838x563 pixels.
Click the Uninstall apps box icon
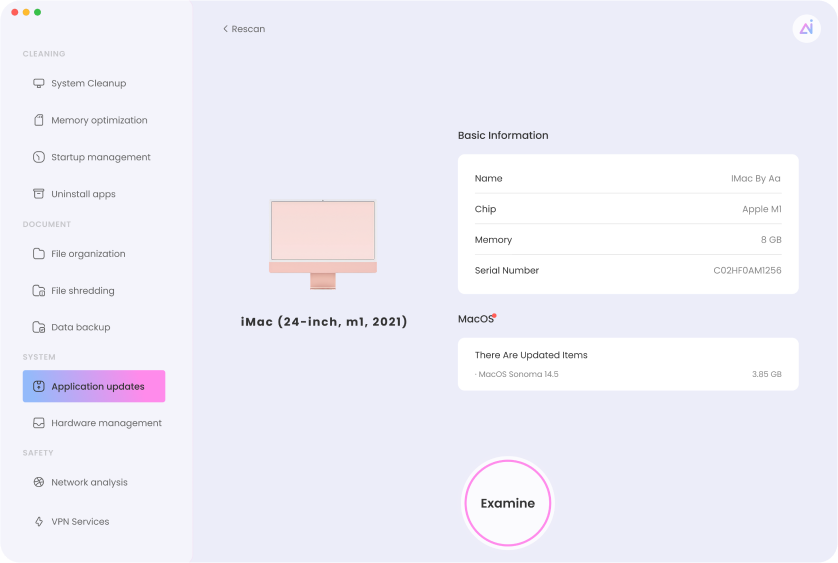(x=38, y=194)
